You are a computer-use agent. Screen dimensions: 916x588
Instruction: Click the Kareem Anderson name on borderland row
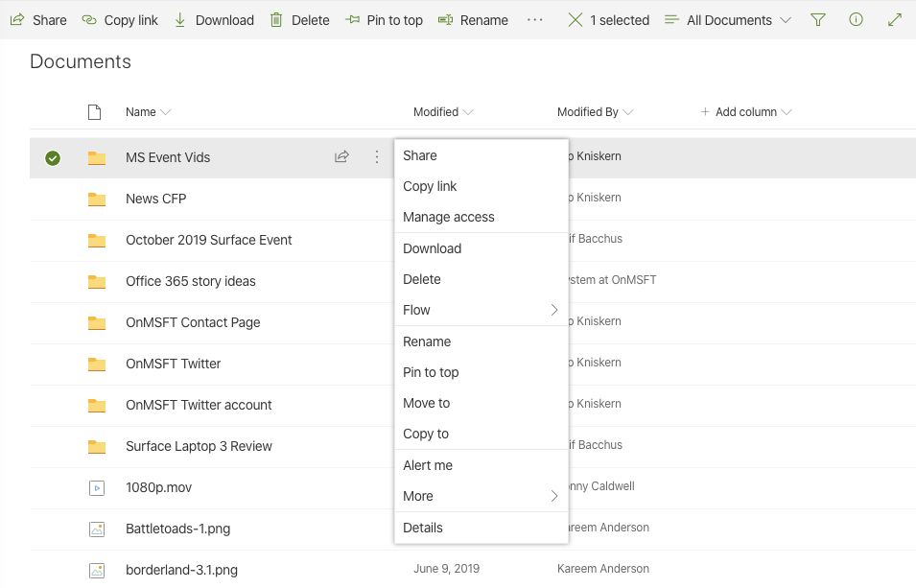coord(603,569)
